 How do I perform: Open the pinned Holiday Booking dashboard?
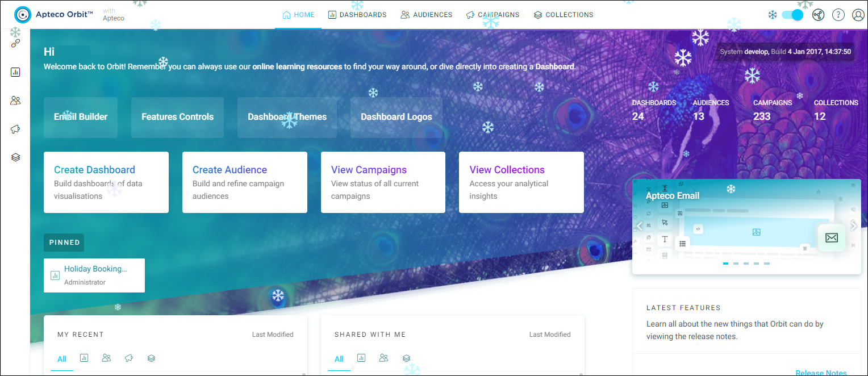click(94, 275)
